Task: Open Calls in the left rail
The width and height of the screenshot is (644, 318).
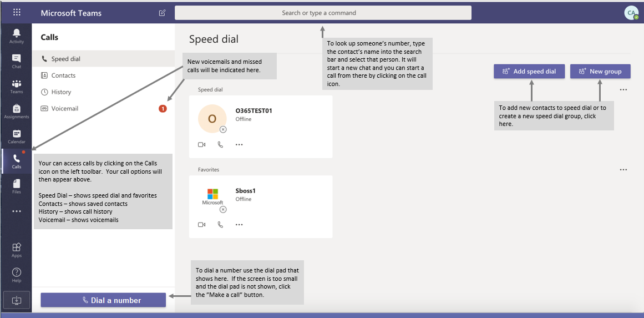Action: 17,161
